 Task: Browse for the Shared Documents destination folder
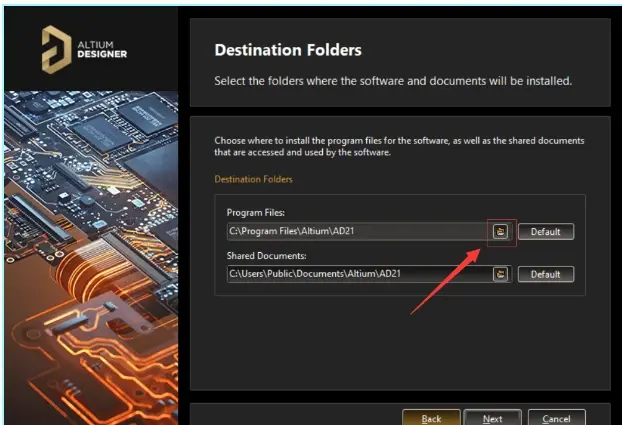500,274
